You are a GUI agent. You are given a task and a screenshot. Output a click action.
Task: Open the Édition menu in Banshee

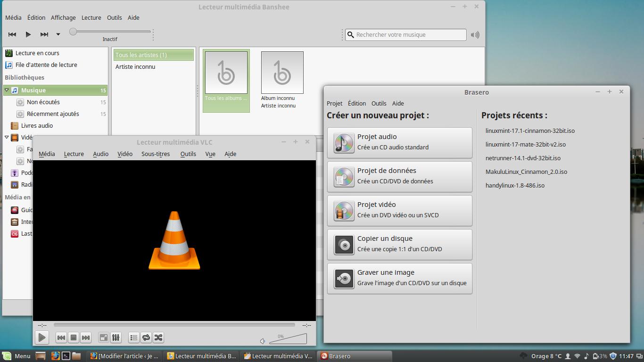point(36,17)
